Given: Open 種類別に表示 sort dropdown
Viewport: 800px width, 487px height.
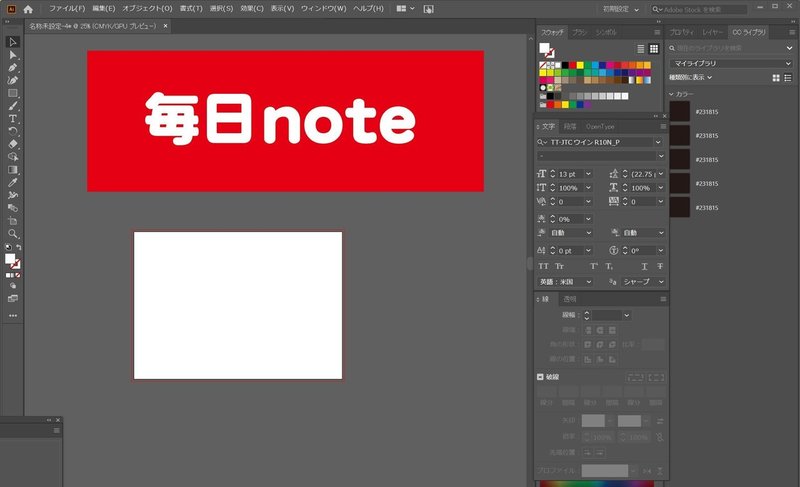Looking at the screenshot, I should [690, 78].
